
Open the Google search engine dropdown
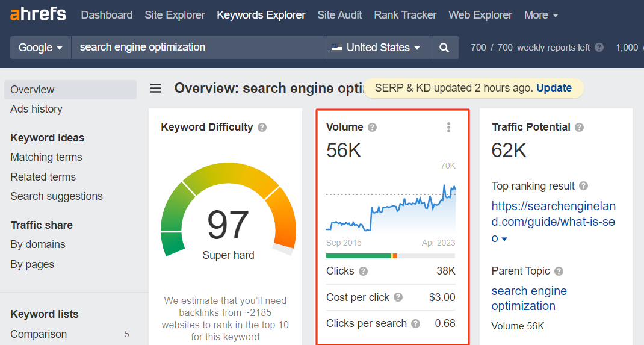(x=41, y=48)
